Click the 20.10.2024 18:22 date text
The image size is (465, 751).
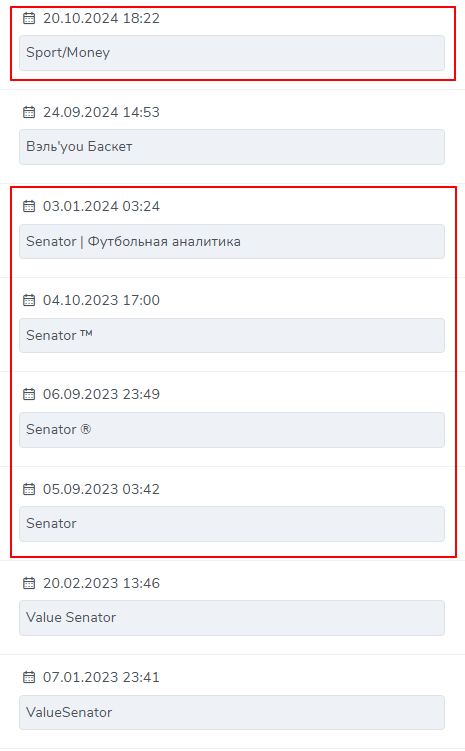point(101,18)
